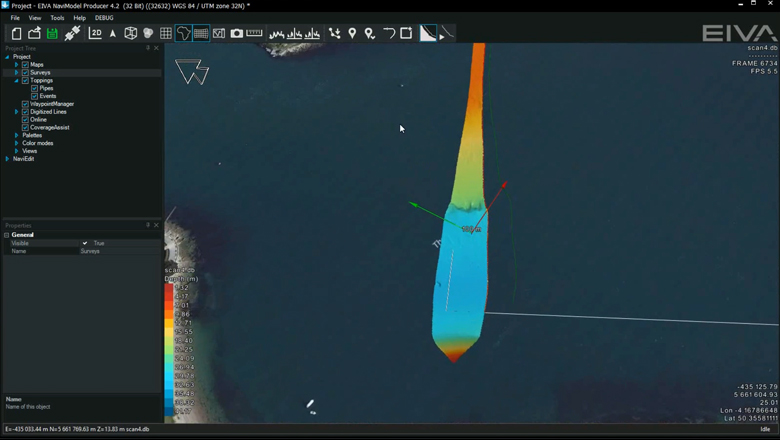The image size is (780, 440).
Task: Toggle the Africa map background icon
Action: click(184, 33)
